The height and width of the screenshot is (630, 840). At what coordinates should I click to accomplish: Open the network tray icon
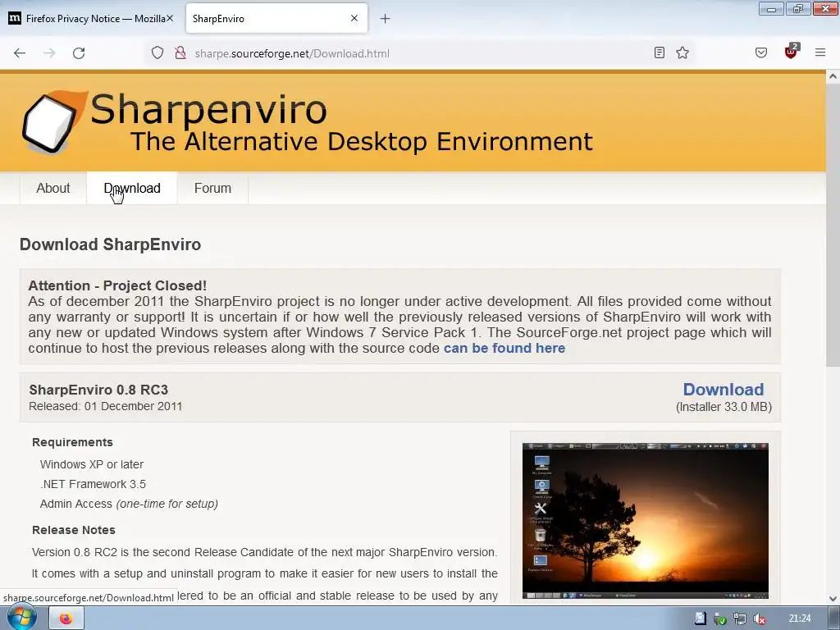click(x=740, y=619)
